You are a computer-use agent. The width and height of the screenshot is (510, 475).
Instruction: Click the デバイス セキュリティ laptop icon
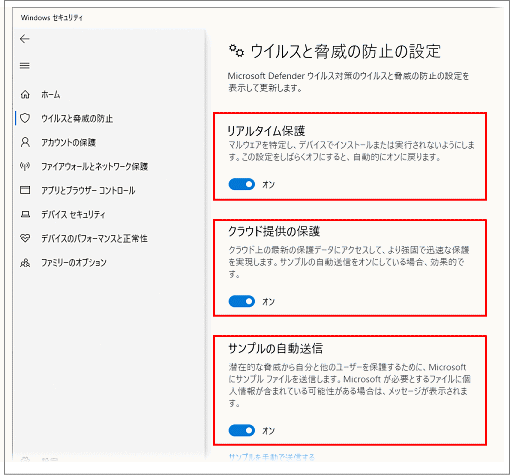(25, 214)
